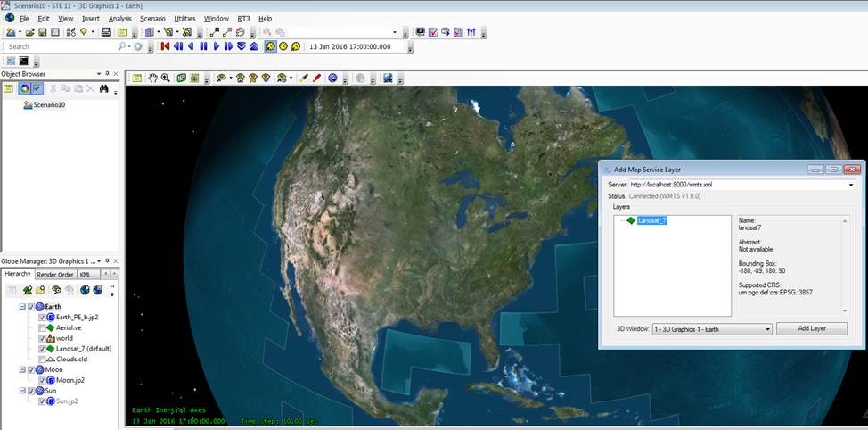
Task: Open the empty combo box in main toolbar
Action: tap(395, 33)
